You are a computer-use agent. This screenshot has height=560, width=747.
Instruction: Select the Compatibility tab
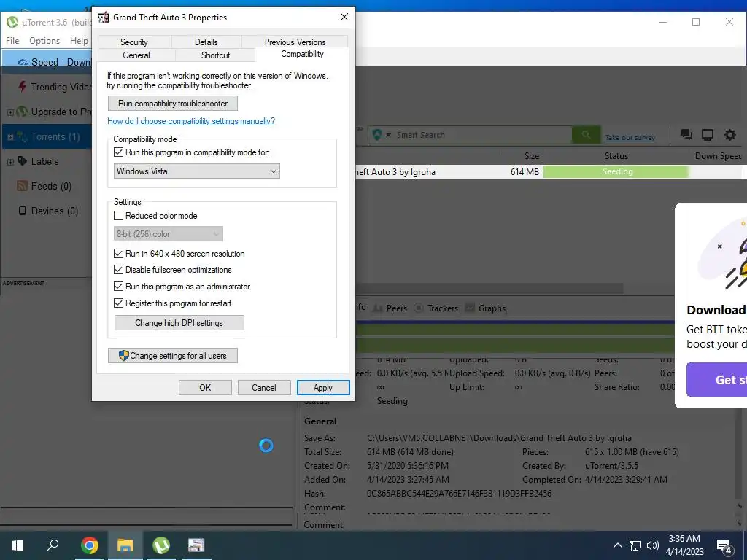(x=302, y=54)
